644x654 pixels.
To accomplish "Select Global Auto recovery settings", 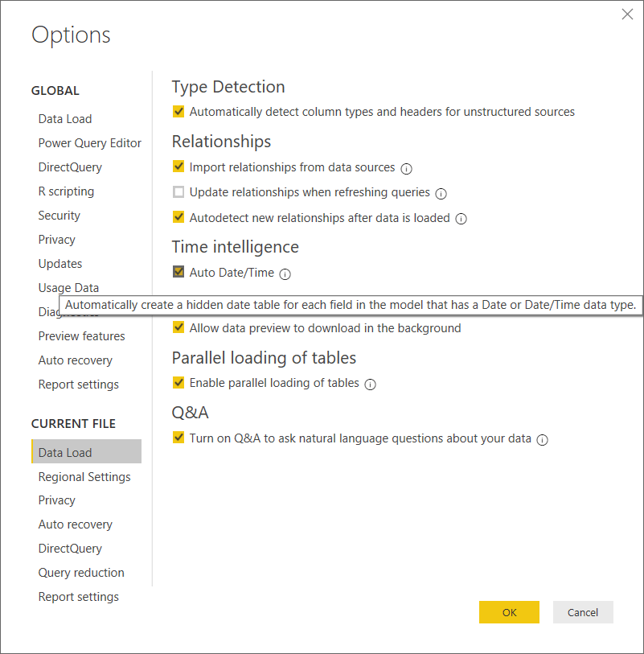I will coord(76,360).
